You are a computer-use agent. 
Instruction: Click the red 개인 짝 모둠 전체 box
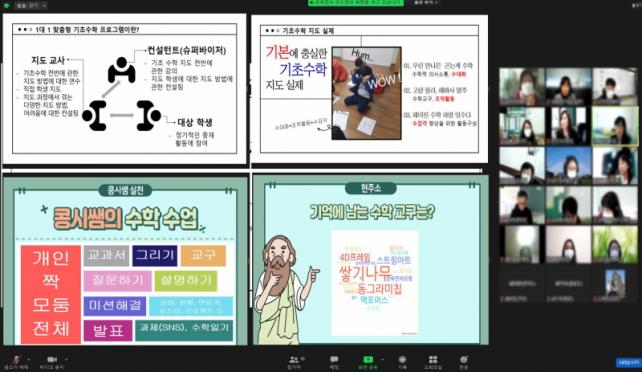tap(51, 294)
